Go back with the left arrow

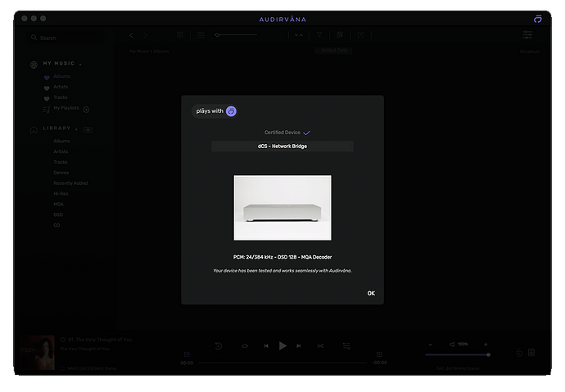132,35
